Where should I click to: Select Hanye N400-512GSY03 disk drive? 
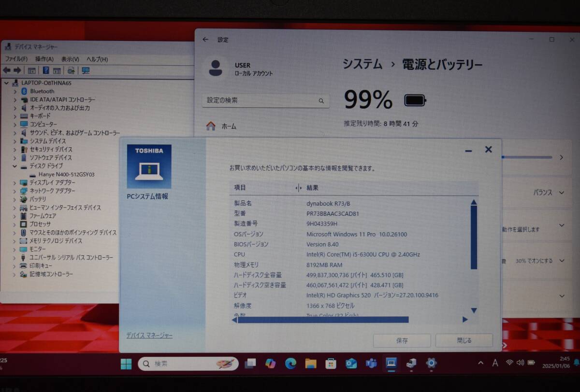(x=66, y=174)
